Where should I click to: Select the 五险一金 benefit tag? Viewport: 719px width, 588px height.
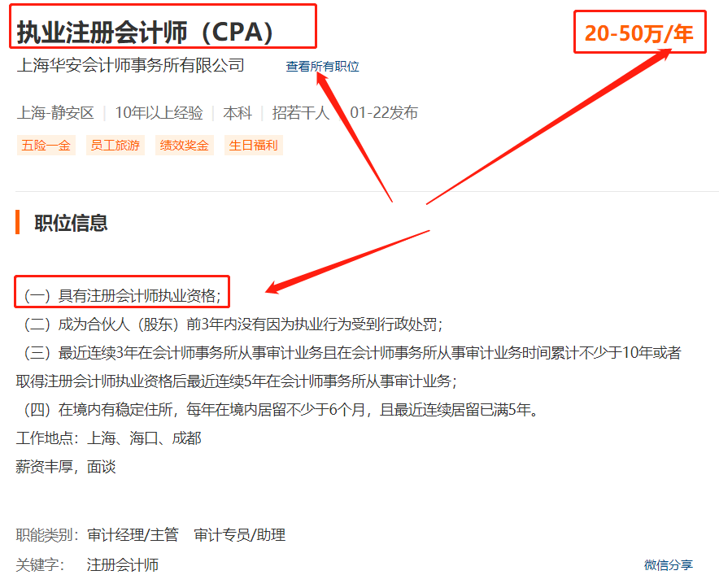(42, 145)
